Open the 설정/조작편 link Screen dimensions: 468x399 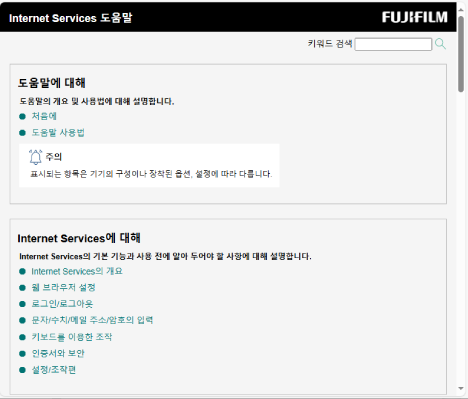click(x=54, y=370)
